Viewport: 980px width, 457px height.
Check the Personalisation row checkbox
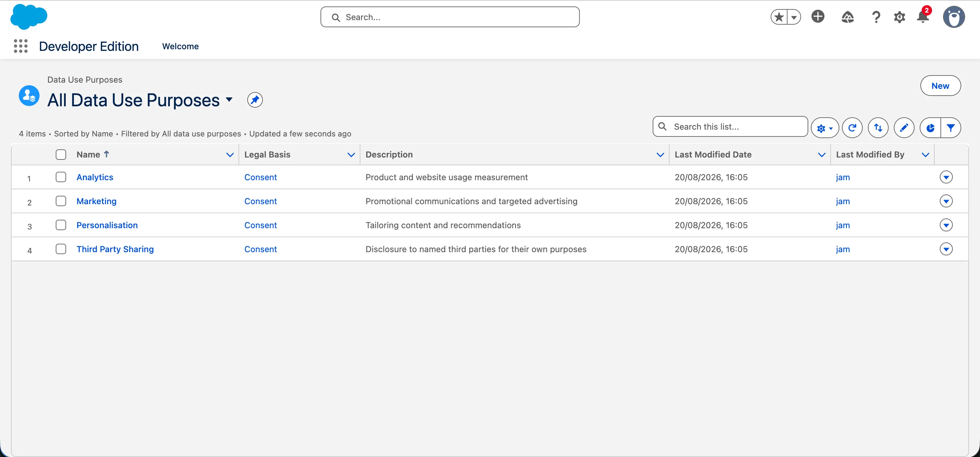[61, 225]
